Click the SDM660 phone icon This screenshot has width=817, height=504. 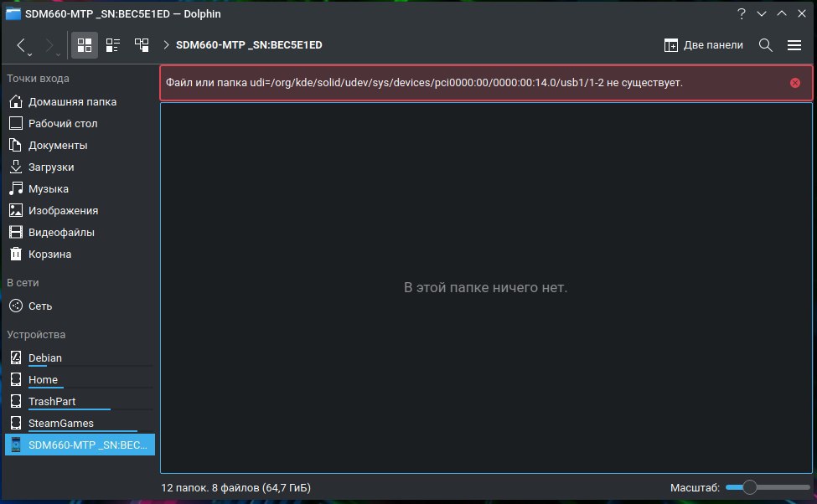[16, 445]
